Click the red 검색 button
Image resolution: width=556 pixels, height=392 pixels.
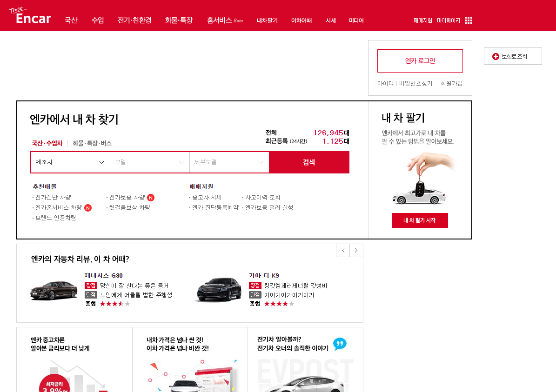(309, 162)
